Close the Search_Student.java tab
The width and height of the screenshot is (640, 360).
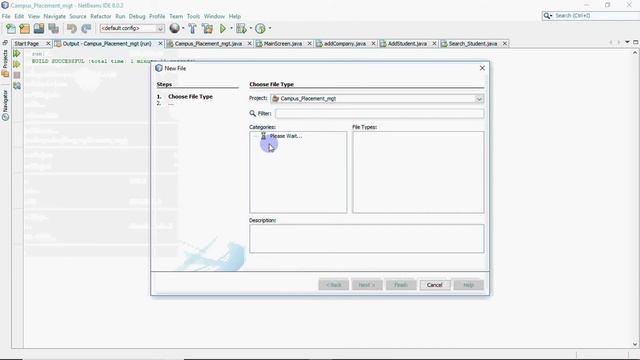point(505,43)
